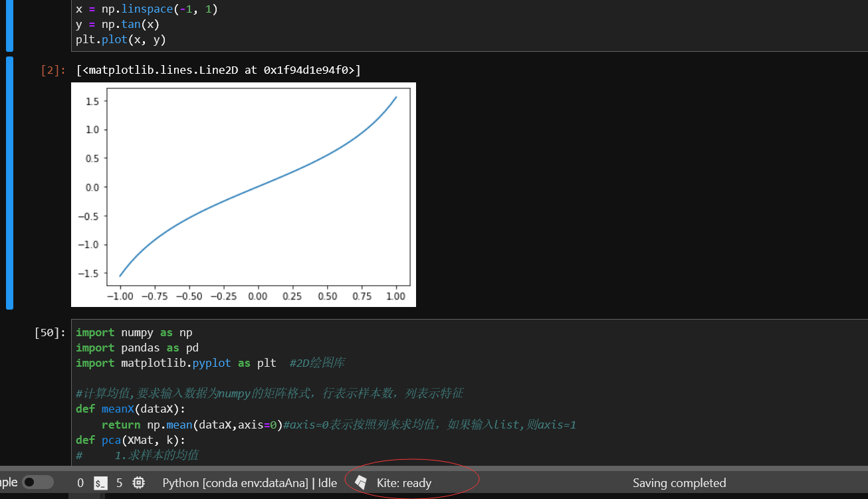Click the matplotlib Line2D output text

pyautogui.click(x=218, y=70)
